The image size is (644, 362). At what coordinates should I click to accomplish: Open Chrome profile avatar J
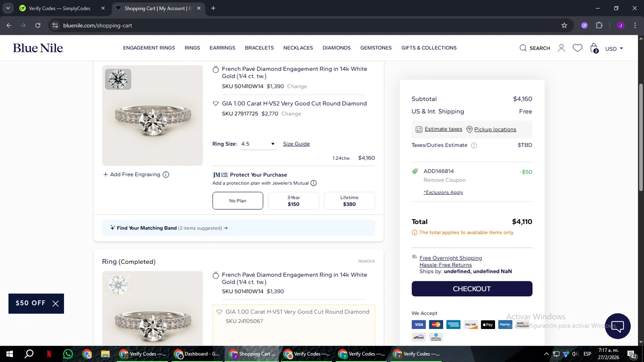620,25
